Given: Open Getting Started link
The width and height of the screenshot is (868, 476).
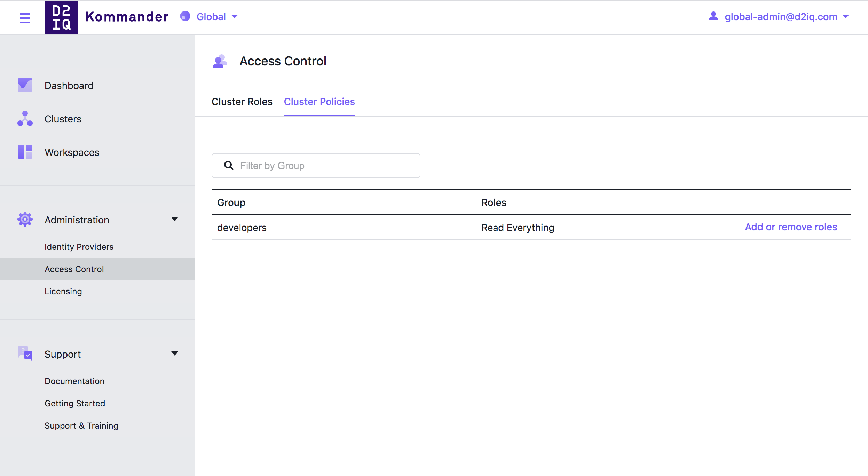Looking at the screenshot, I should (75, 403).
